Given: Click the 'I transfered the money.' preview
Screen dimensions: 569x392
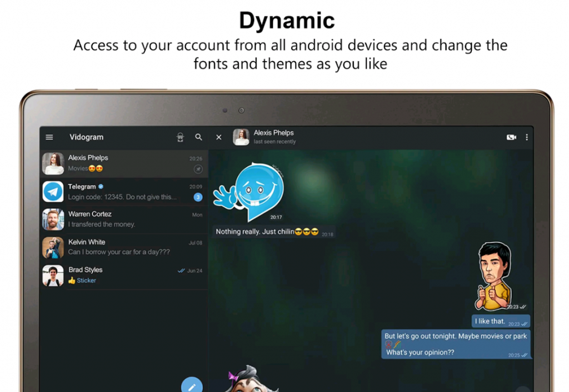Looking at the screenshot, I should pyautogui.click(x=102, y=224).
